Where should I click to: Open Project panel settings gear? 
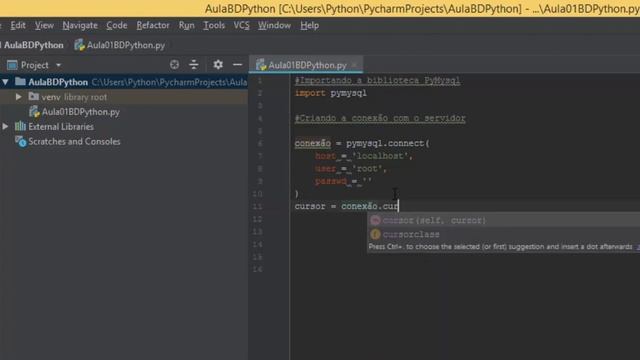coord(218,64)
